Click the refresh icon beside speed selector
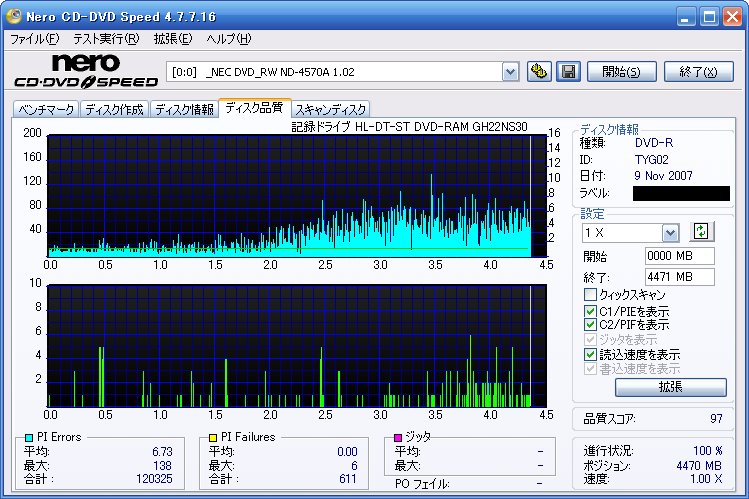This screenshot has height=499, width=749. coord(701,232)
